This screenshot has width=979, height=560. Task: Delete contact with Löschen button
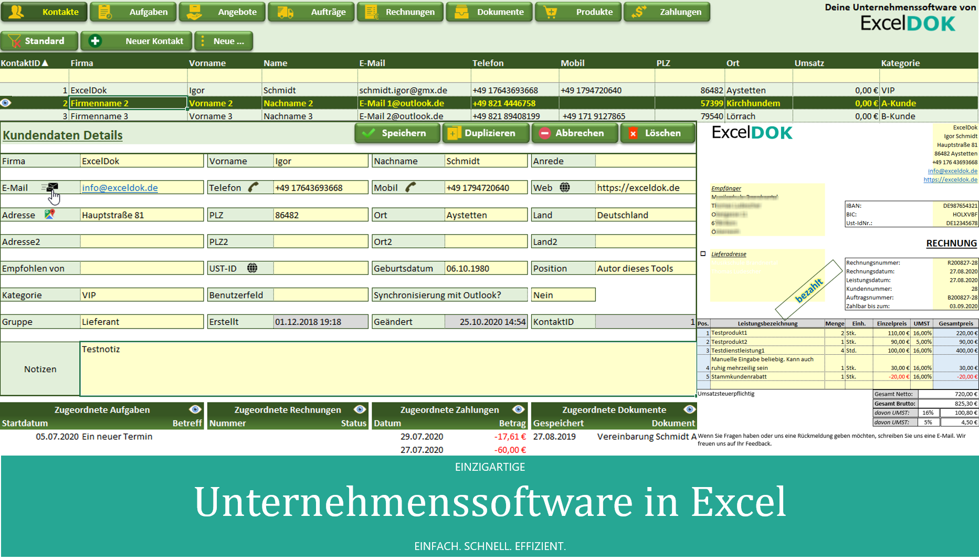pyautogui.click(x=657, y=133)
